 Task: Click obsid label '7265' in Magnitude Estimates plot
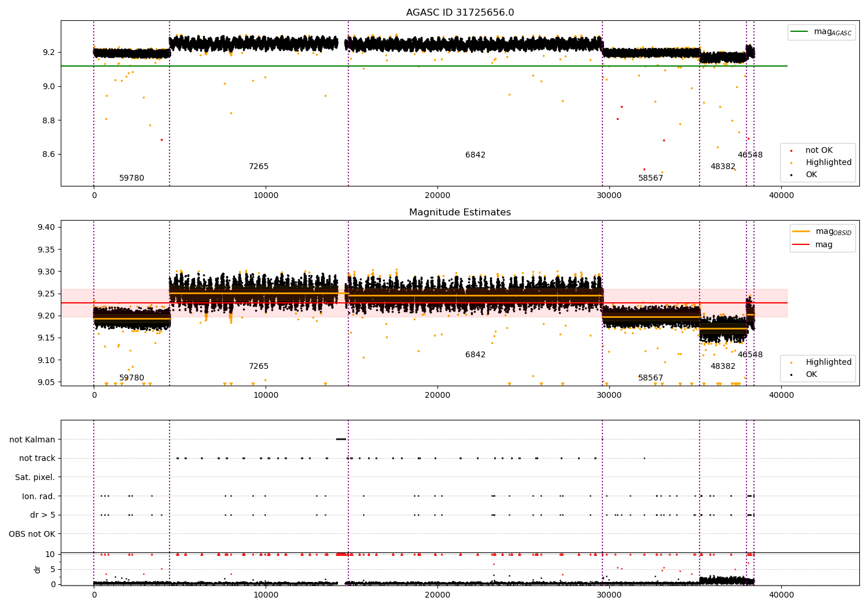[x=259, y=367]
